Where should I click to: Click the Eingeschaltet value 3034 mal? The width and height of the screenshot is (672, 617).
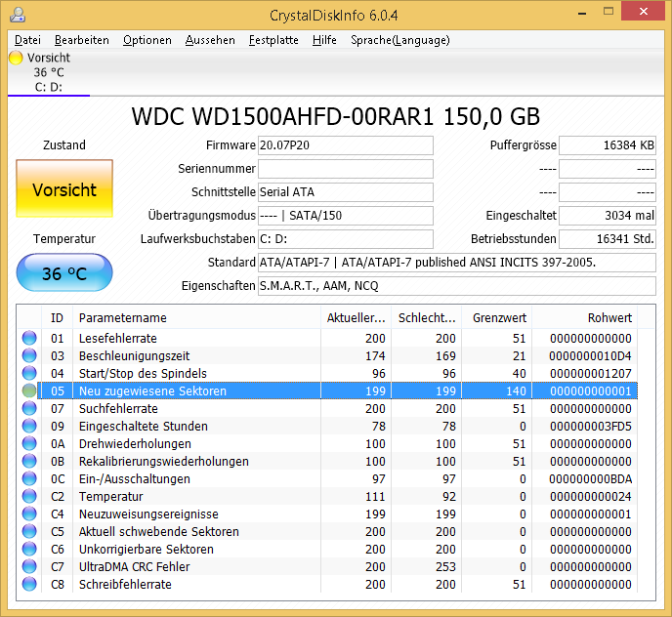pos(608,216)
